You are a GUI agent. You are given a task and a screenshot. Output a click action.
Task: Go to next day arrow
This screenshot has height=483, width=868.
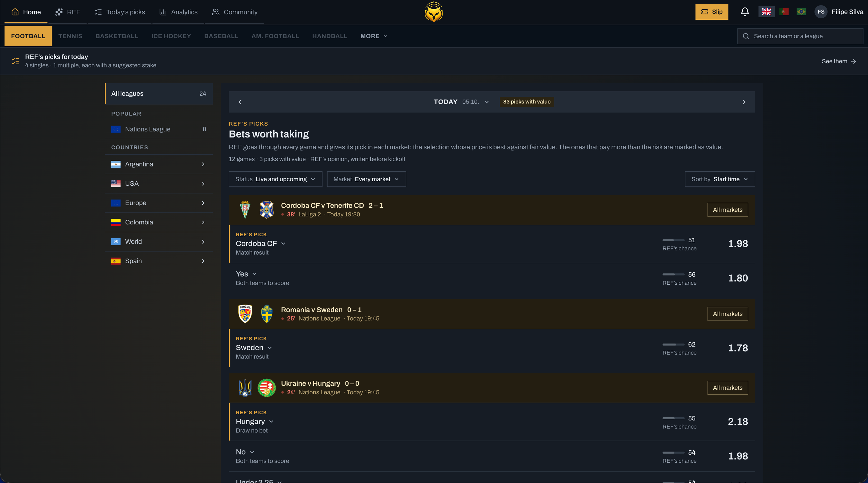point(744,102)
